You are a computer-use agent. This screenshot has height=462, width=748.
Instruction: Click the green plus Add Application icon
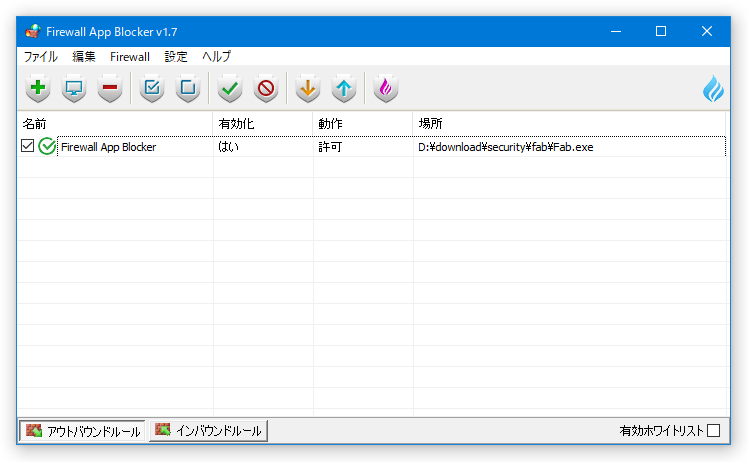pyautogui.click(x=38, y=88)
